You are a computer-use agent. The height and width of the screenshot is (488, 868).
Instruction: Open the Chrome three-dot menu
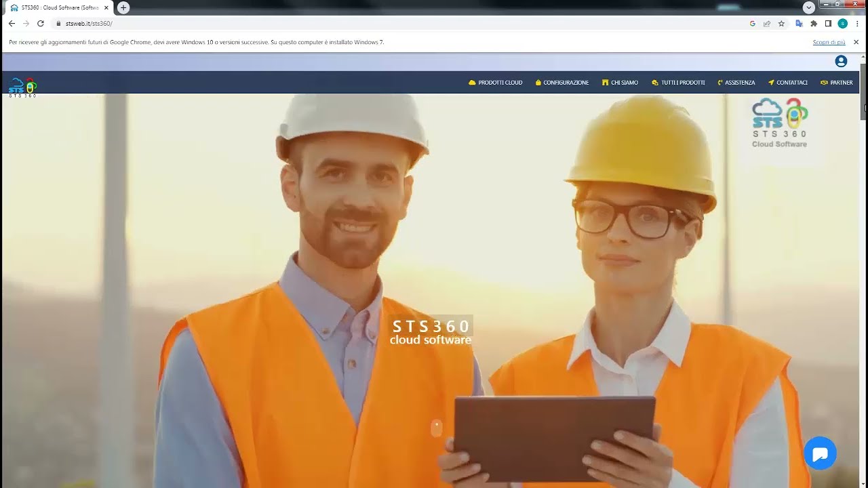[x=858, y=23]
